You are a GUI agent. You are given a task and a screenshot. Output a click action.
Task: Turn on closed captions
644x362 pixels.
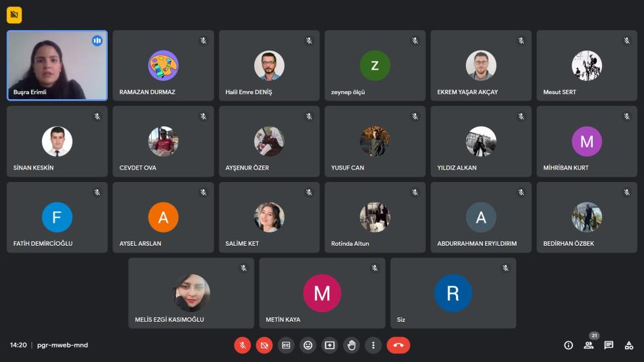pyautogui.click(x=286, y=345)
